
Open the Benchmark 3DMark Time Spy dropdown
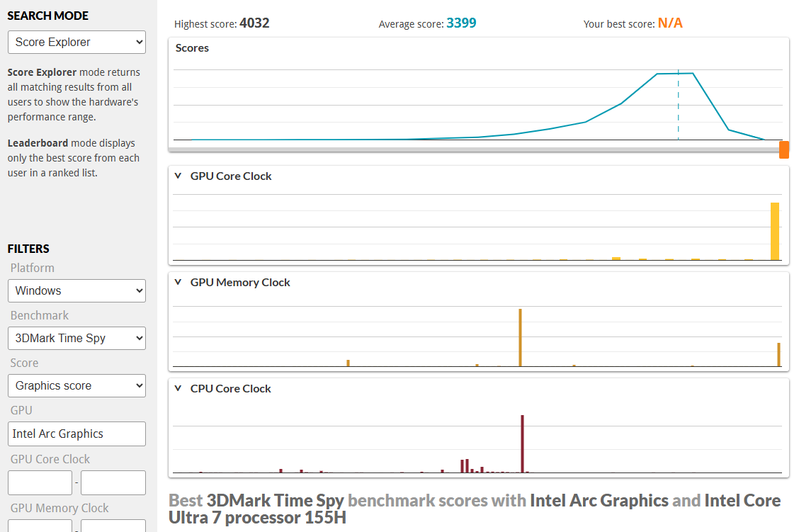coord(76,339)
